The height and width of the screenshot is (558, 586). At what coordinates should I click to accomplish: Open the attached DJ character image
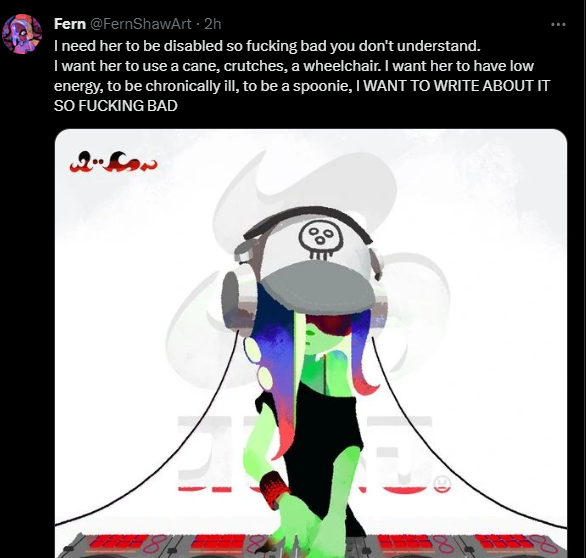311,343
